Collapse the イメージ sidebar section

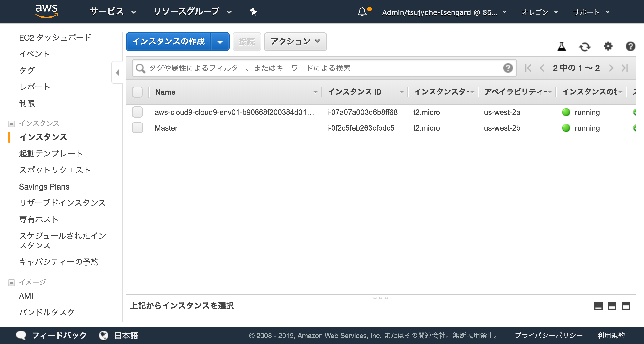click(x=11, y=283)
